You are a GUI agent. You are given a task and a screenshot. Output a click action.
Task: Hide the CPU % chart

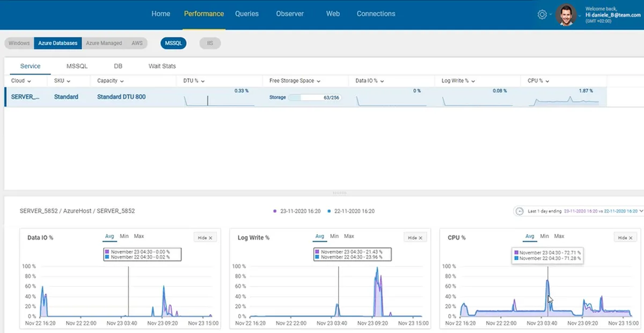pyautogui.click(x=626, y=237)
